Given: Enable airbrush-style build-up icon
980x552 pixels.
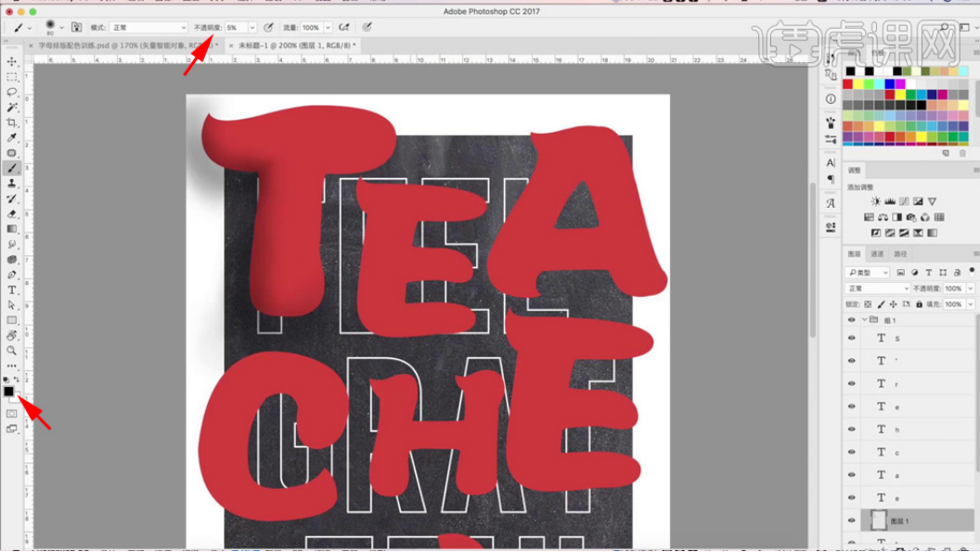Looking at the screenshot, I should coord(343,28).
